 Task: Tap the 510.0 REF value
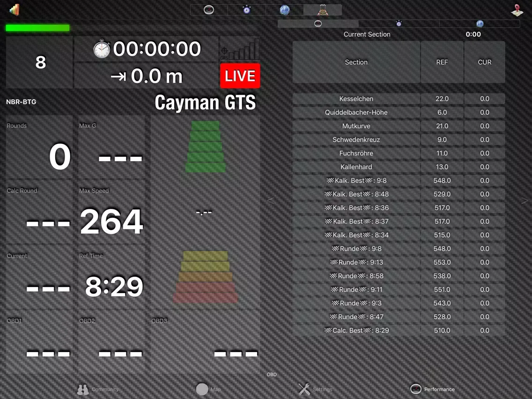coord(442,330)
